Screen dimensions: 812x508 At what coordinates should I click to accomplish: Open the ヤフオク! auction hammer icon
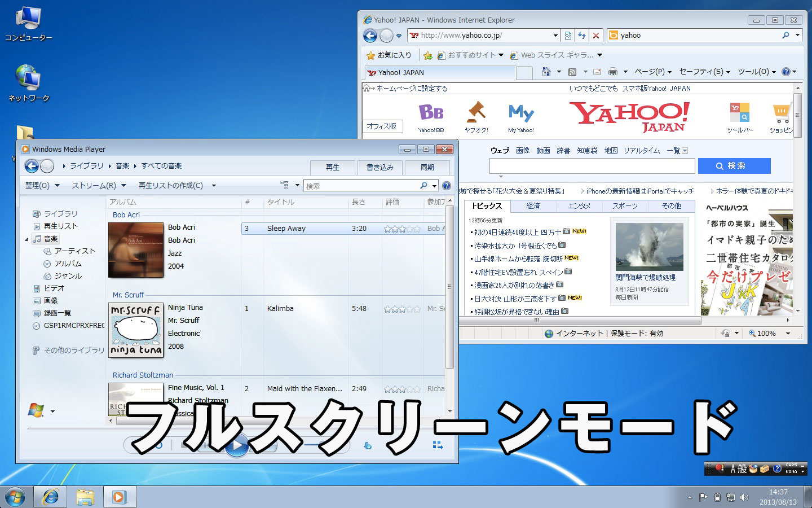click(x=476, y=117)
